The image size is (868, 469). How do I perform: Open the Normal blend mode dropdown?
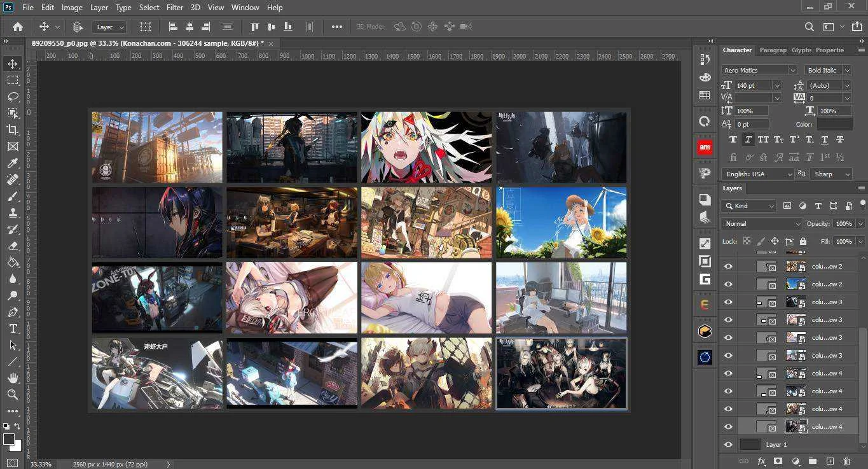[x=762, y=224]
